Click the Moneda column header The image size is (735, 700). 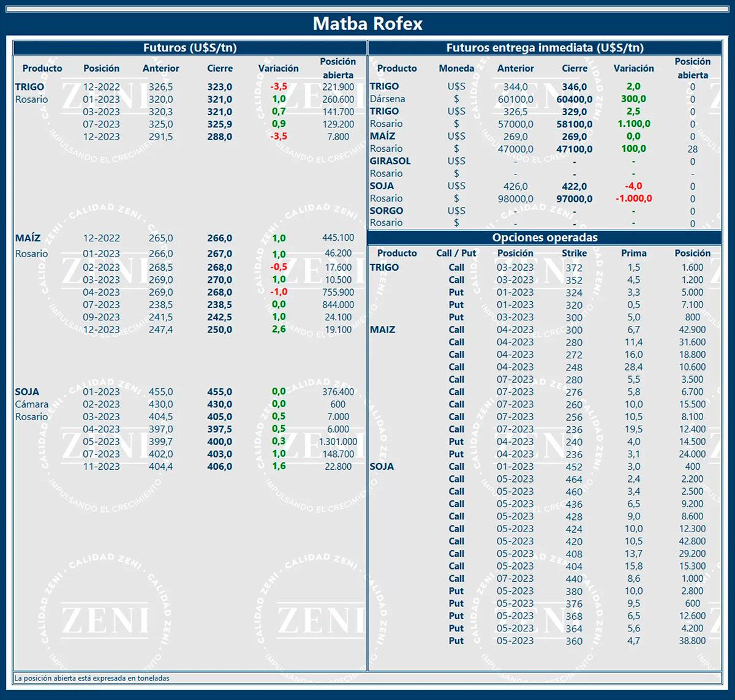point(456,69)
